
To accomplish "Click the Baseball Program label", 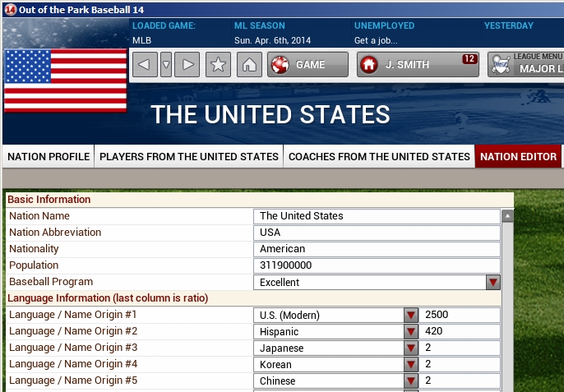I will click(x=51, y=282).
